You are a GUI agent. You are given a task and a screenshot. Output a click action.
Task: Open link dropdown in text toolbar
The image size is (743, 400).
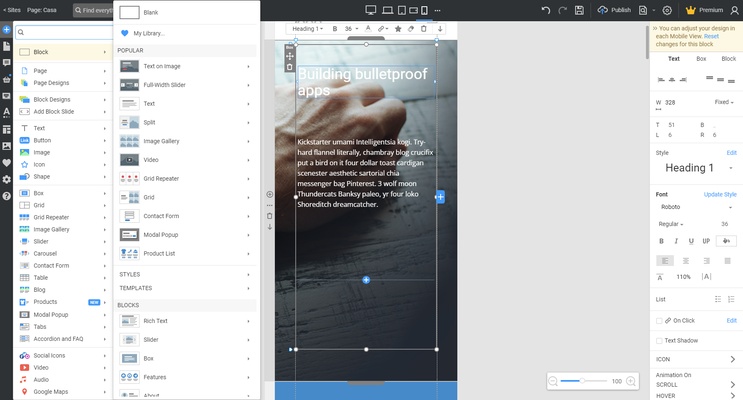click(x=383, y=29)
